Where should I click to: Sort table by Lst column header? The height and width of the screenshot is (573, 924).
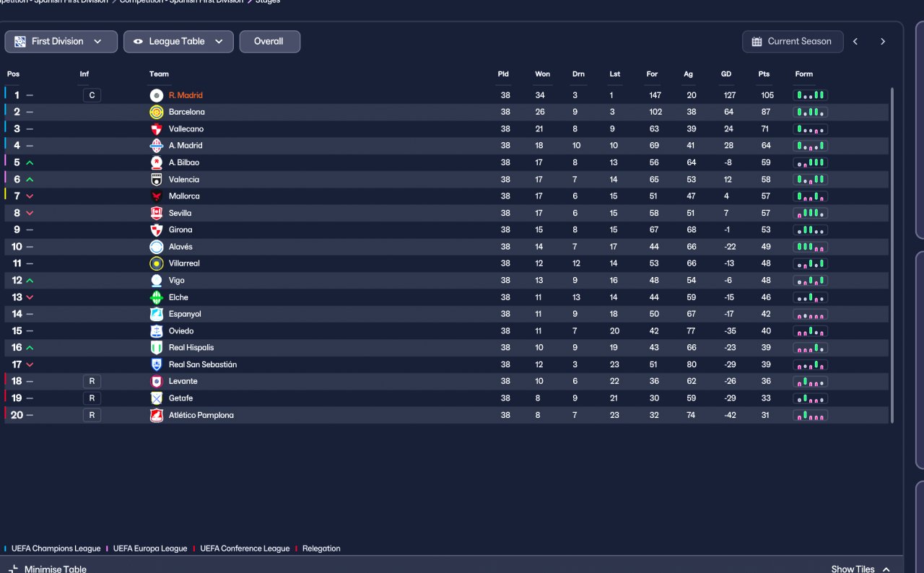[615, 74]
